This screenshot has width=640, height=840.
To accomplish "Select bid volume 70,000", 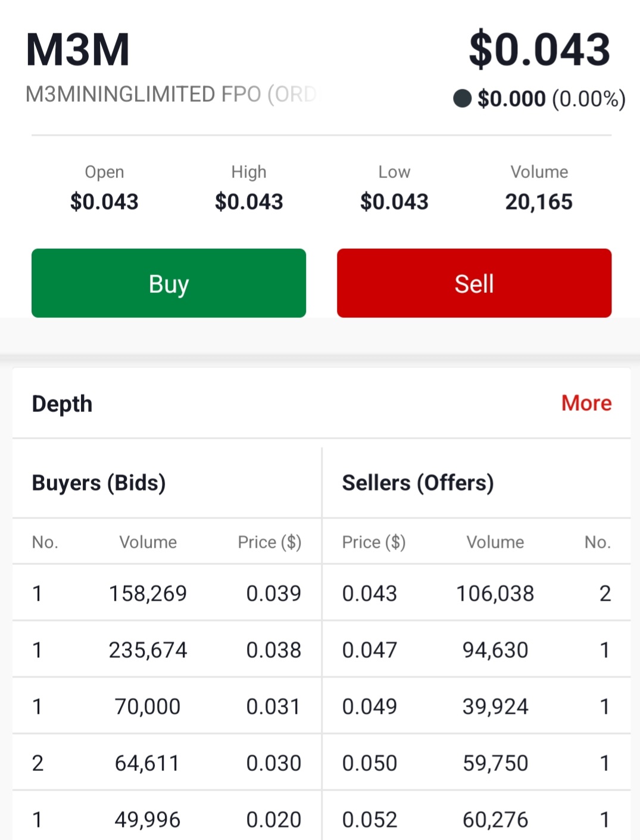I will [x=148, y=707].
